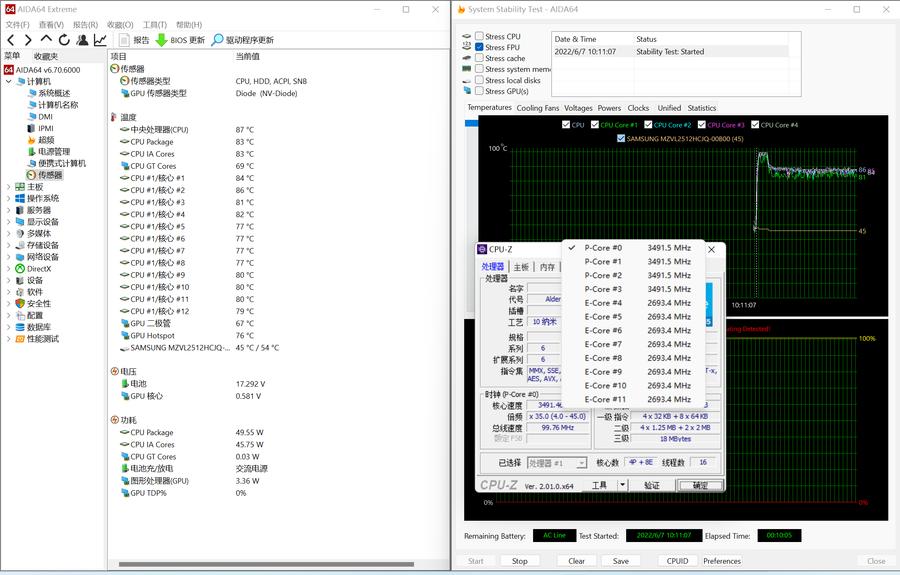Enable the Stress CPU checkbox
Image resolution: width=900 pixels, height=575 pixels.
click(x=479, y=37)
